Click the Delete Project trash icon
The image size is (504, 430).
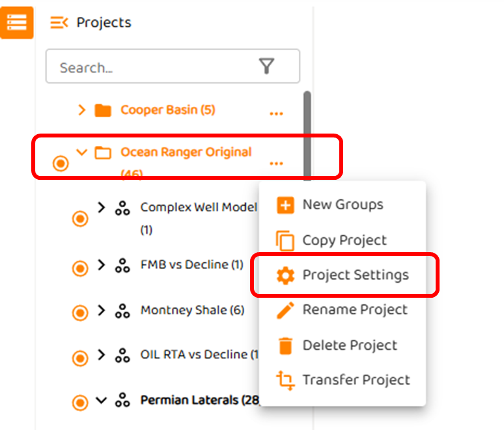pyautogui.click(x=285, y=345)
